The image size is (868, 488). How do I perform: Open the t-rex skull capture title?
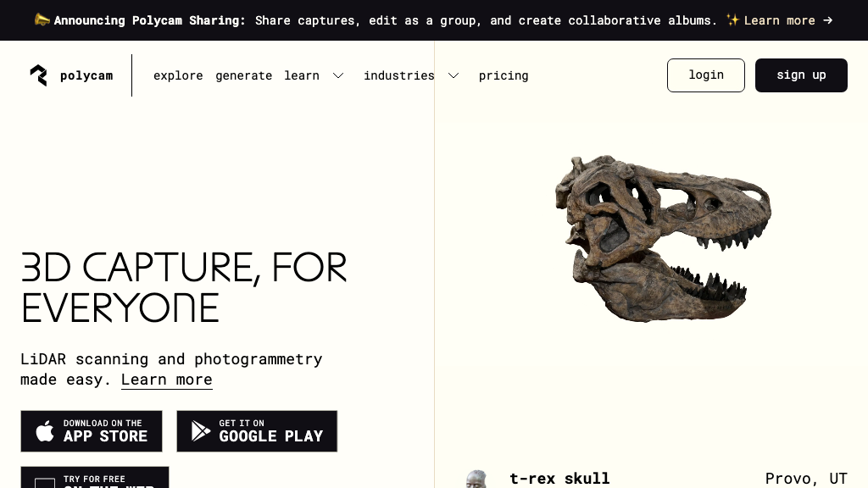click(x=559, y=478)
